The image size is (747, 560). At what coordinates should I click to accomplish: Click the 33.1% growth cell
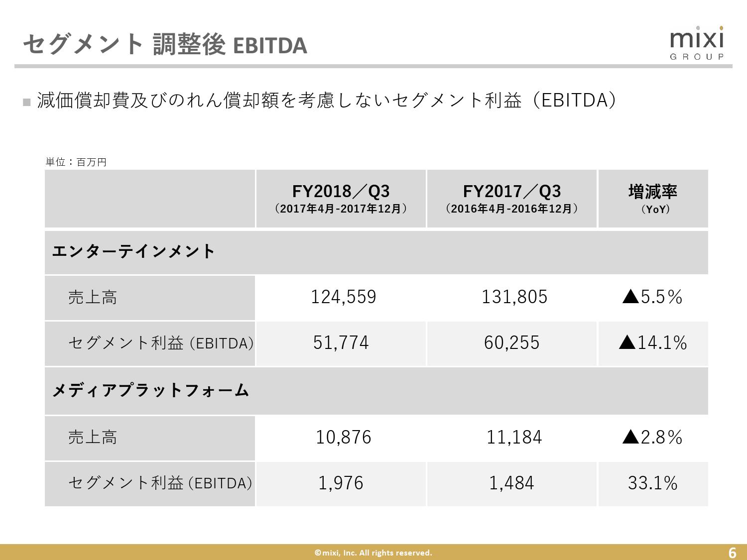coord(652,483)
